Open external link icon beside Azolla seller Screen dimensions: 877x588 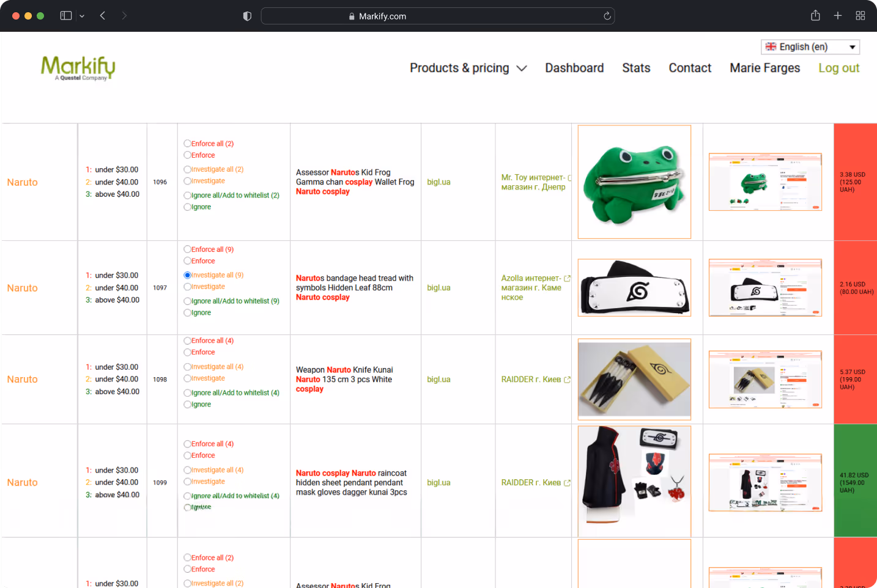(567, 278)
